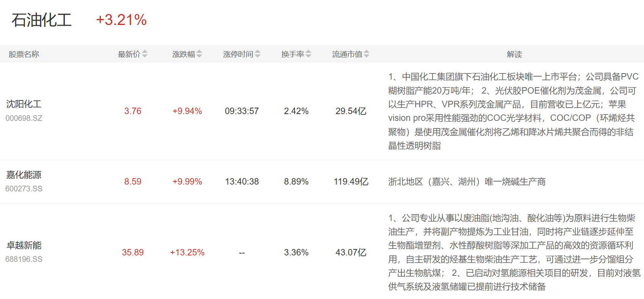Click stock code 600273.SS
This screenshot has width=644, height=299.
(24, 189)
